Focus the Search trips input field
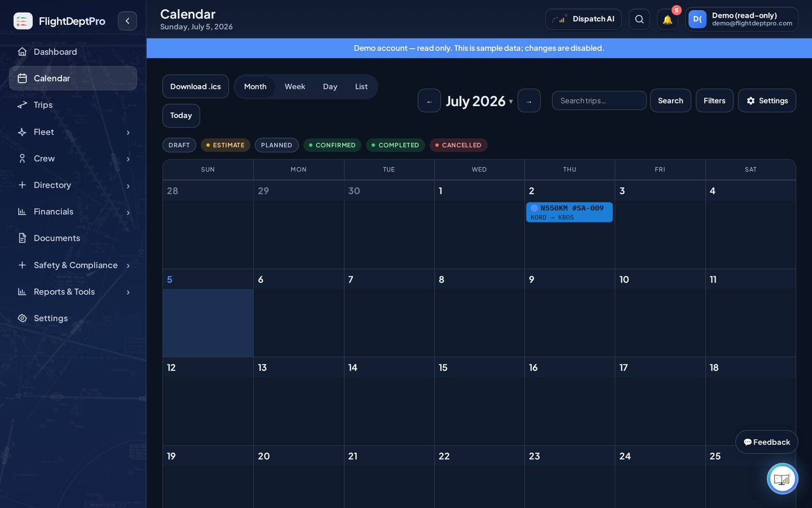 point(599,101)
